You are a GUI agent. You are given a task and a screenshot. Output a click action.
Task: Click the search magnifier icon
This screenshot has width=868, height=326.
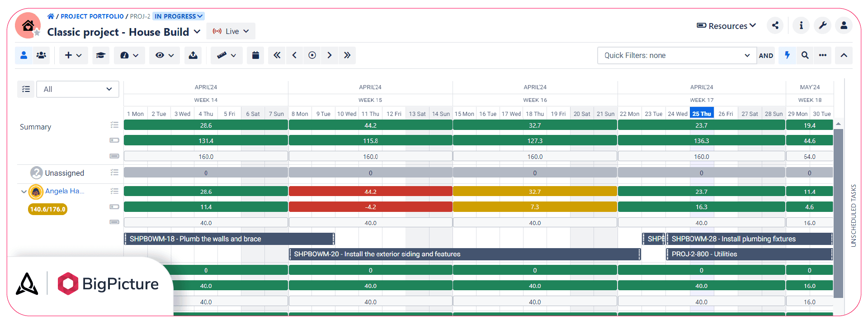click(805, 55)
